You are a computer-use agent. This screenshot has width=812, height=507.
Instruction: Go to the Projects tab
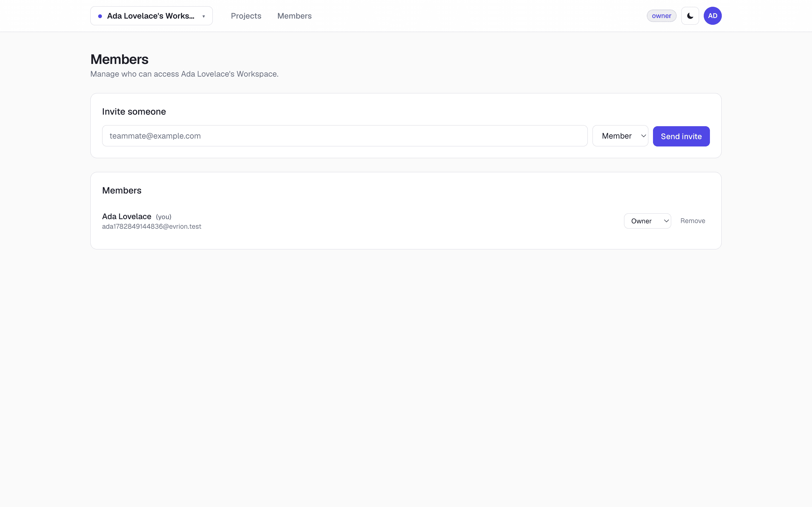246,16
